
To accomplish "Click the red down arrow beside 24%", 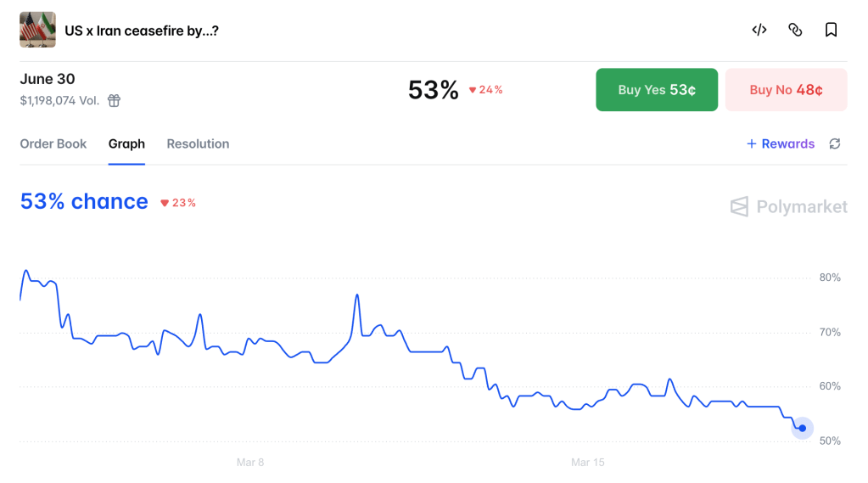I will click(x=473, y=90).
